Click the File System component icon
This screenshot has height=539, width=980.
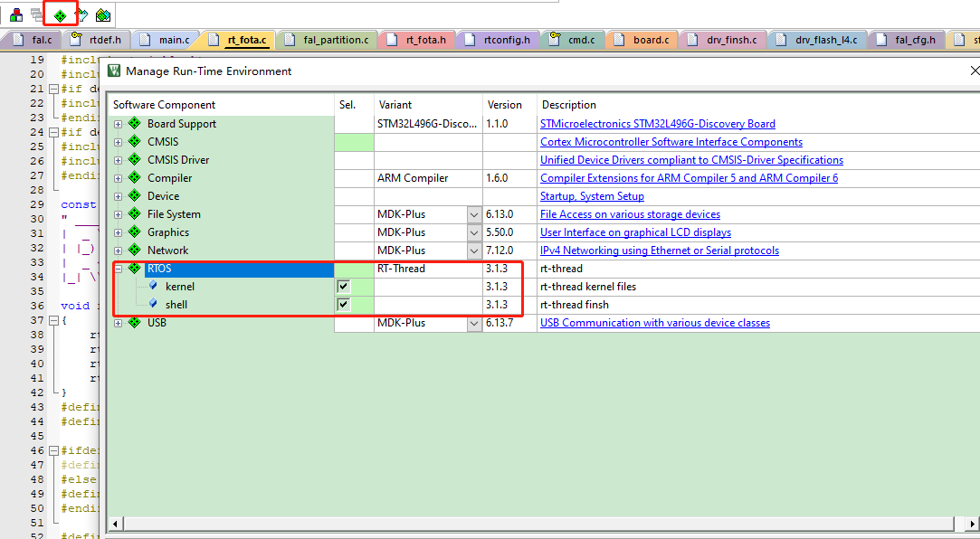click(134, 213)
